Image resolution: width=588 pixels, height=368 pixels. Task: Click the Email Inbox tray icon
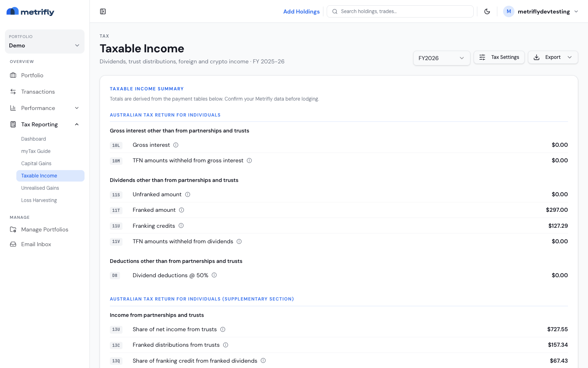13,244
